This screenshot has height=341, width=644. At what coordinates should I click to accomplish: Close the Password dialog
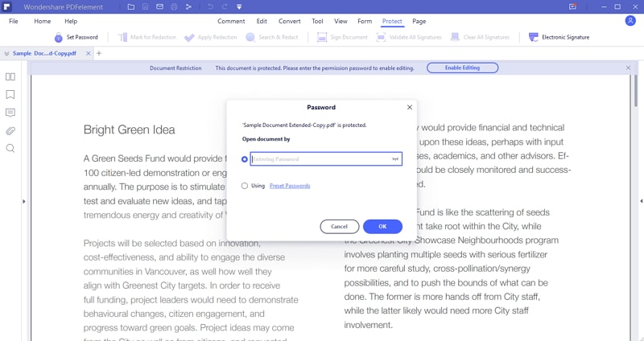pyautogui.click(x=410, y=107)
